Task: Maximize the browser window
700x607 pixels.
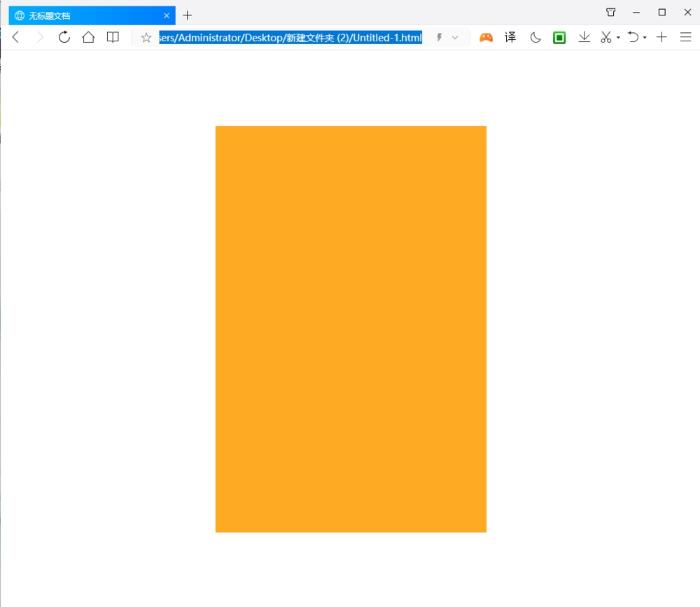Action: 662,13
